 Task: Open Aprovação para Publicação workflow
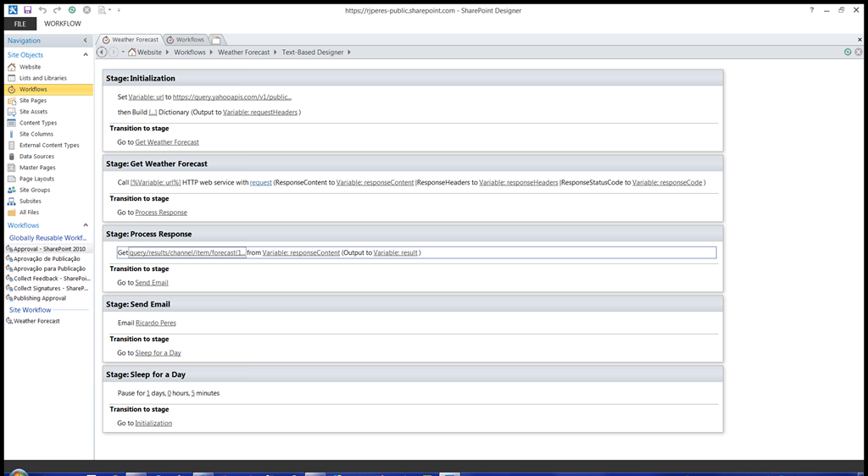click(x=49, y=268)
